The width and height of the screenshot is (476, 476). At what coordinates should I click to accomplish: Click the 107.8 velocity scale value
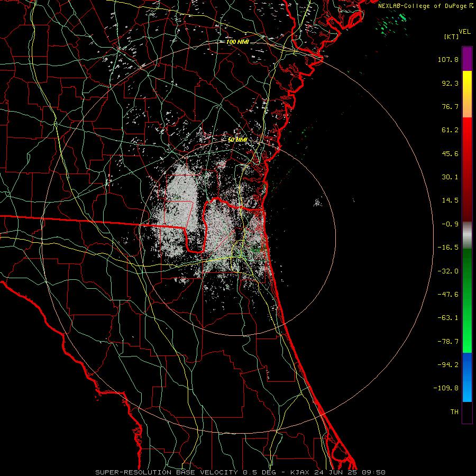pyautogui.click(x=448, y=59)
